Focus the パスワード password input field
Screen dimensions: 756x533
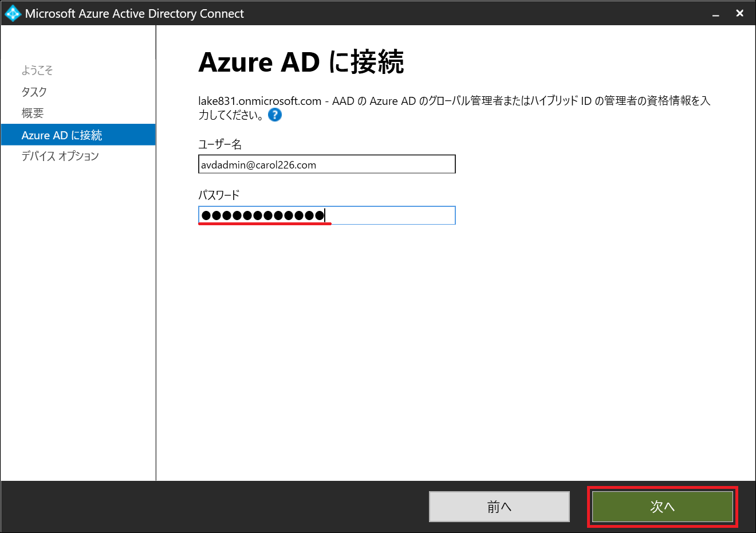point(327,215)
